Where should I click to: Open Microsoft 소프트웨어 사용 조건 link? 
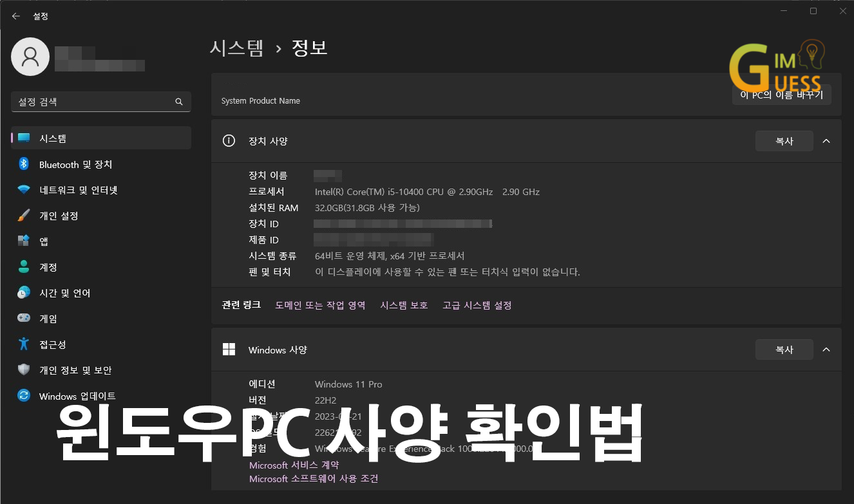(314, 479)
